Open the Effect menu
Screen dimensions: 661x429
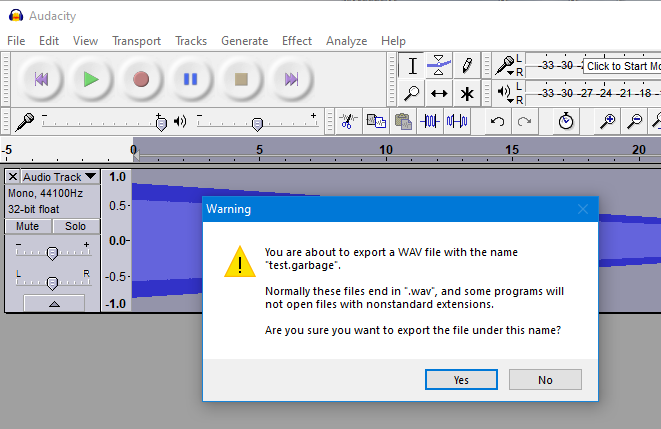click(297, 41)
